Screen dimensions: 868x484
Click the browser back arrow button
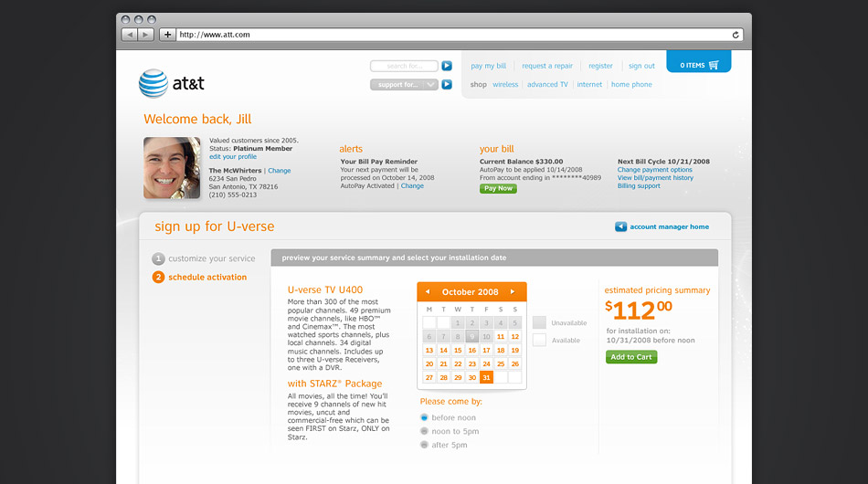130,35
